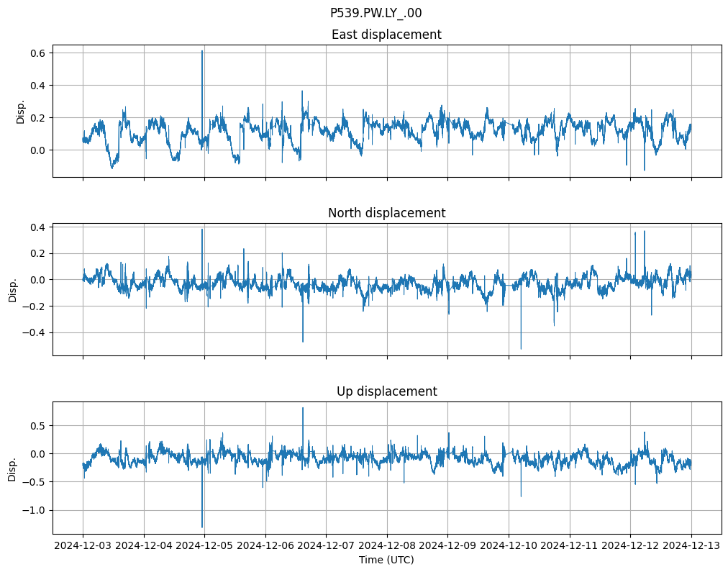Image resolution: width=728 pixels, height=572 pixels.
Task: Click the Up plot's Disp. y-axis label
Action: coord(13,468)
